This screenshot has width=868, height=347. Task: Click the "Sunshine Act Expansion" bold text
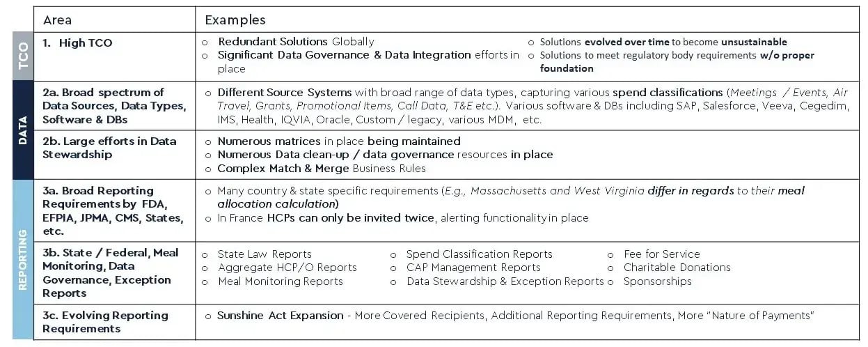tap(281, 316)
